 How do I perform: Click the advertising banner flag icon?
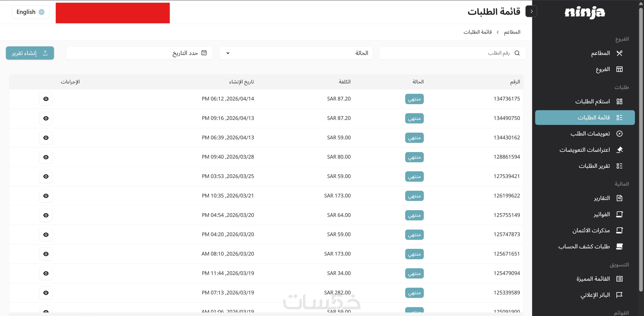[619, 295]
